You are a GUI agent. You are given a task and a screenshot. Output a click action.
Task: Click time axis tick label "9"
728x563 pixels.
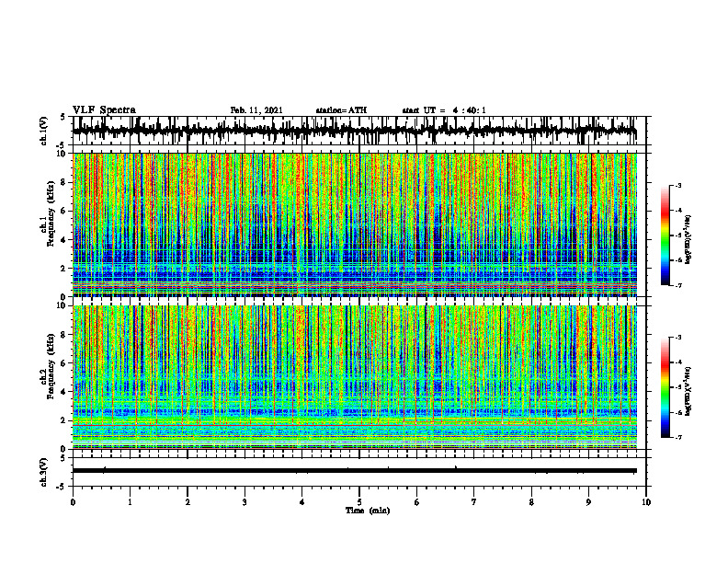pos(588,502)
